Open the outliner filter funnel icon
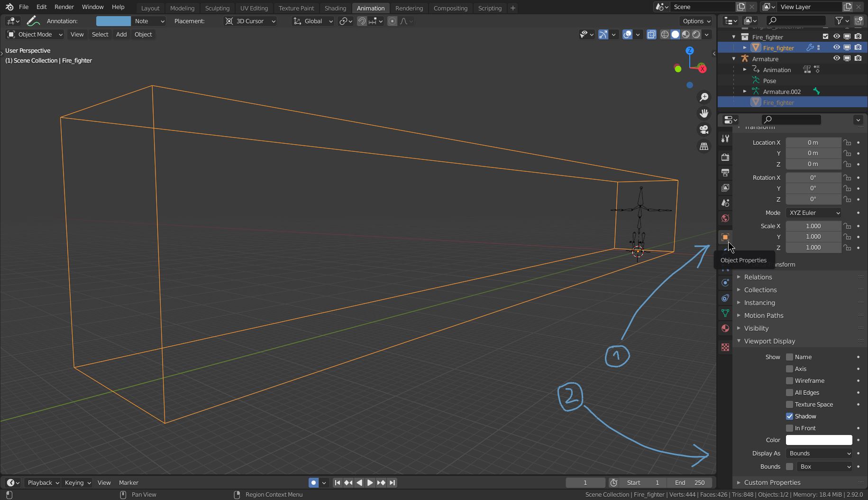Screen dimensions: 868x500 [x=839, y=20]
